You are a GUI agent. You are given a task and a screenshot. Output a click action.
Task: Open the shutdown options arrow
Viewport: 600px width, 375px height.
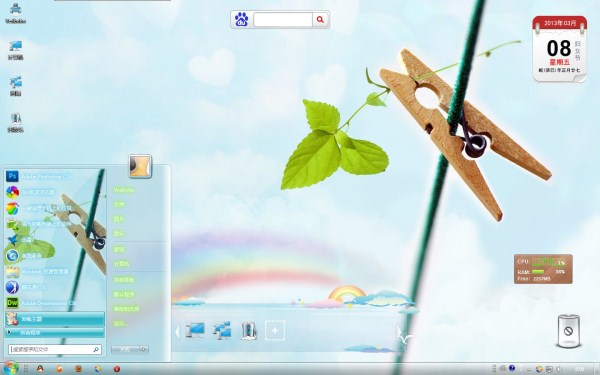click(144, 349)
